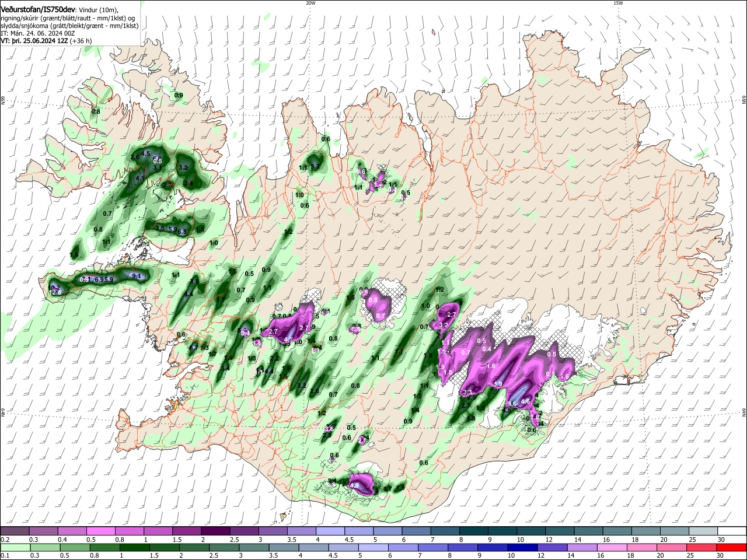Image resolution: width=747 pixels, height=560 pixels.
Task: Select lower-row dark blue swatch between 10 and 12
Action: (523, 547)
